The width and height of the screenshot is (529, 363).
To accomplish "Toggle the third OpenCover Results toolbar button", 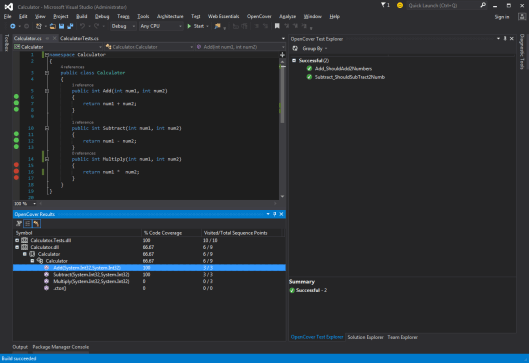I will click(36, 223).
